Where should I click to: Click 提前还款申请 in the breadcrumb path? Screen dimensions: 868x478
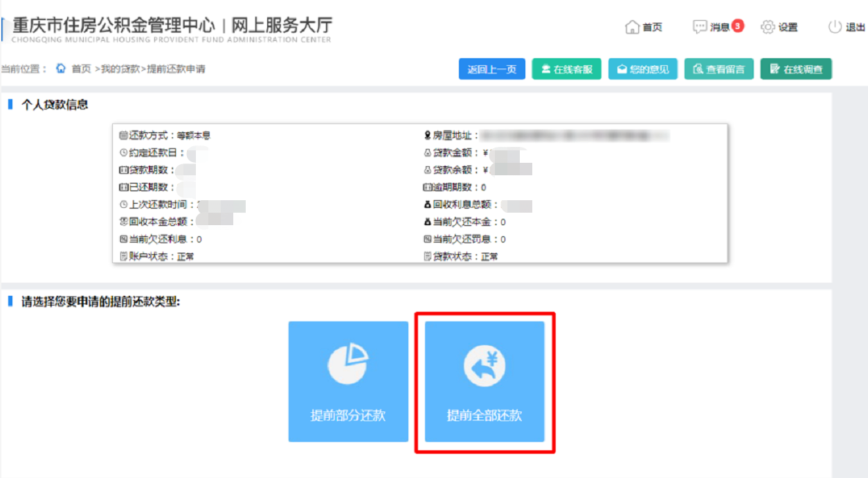click(176, 69)
